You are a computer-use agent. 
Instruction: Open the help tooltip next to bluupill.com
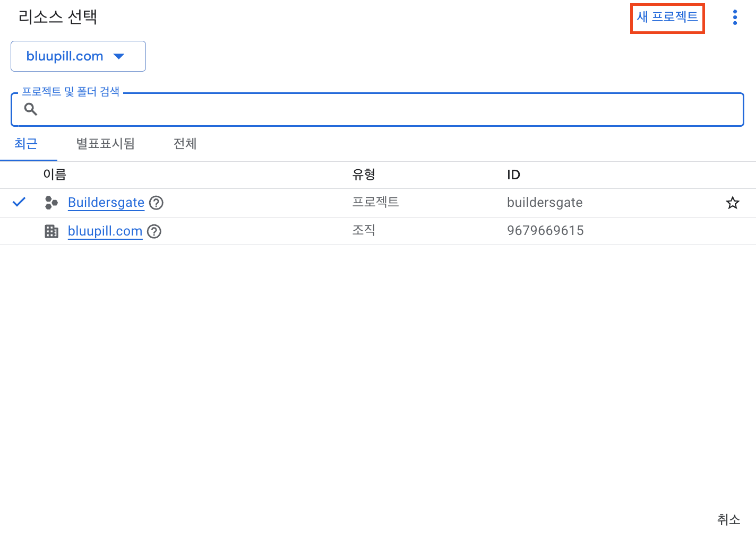154,231
